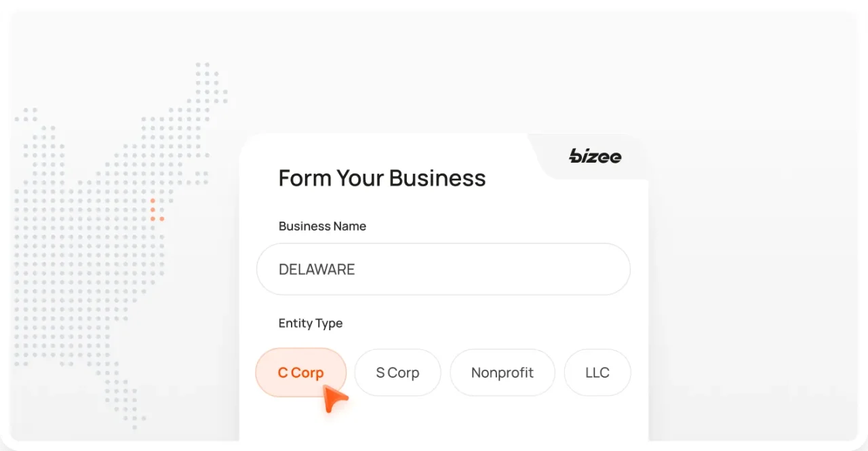Click the Entity Type label
This screenshot has height=451, width=868.
(310, 323)
